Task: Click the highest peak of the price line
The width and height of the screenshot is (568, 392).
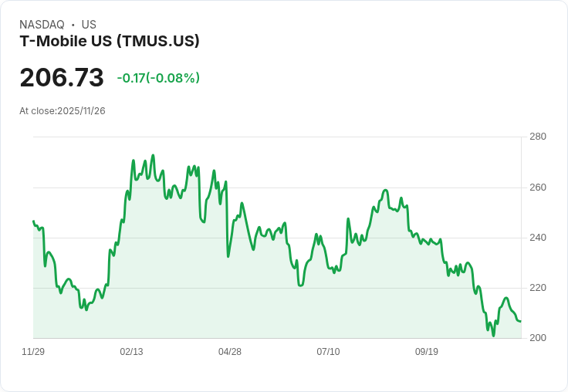Action: click(x=153, y=155)
